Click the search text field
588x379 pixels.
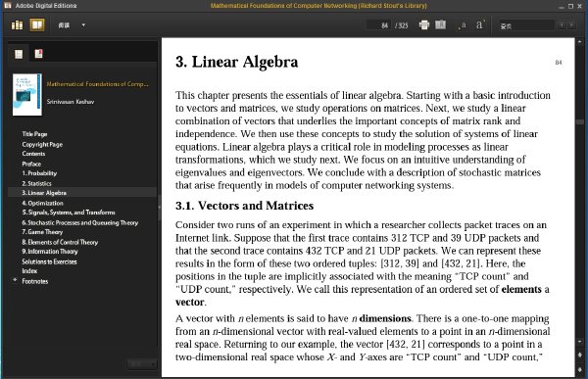tap(526, 25)
